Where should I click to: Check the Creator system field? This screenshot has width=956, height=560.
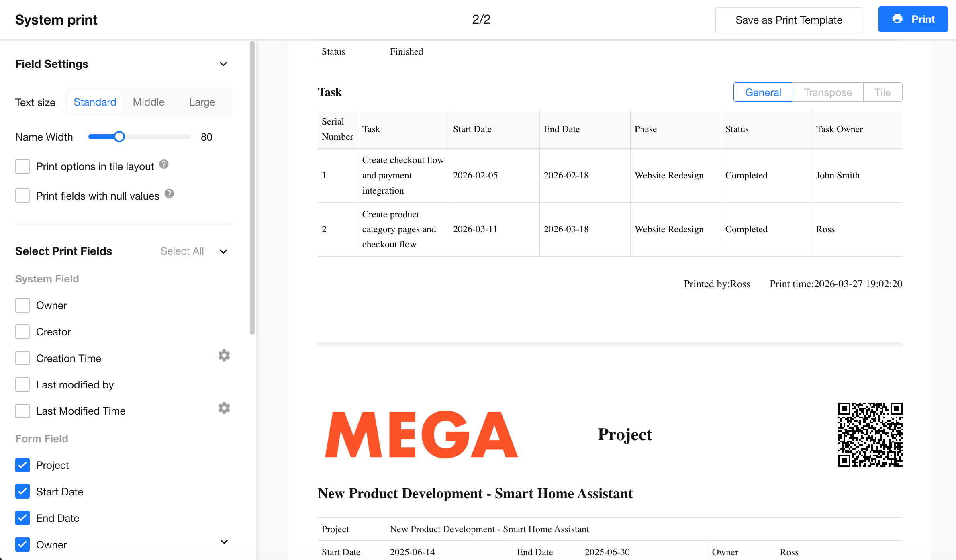point(22,332)
